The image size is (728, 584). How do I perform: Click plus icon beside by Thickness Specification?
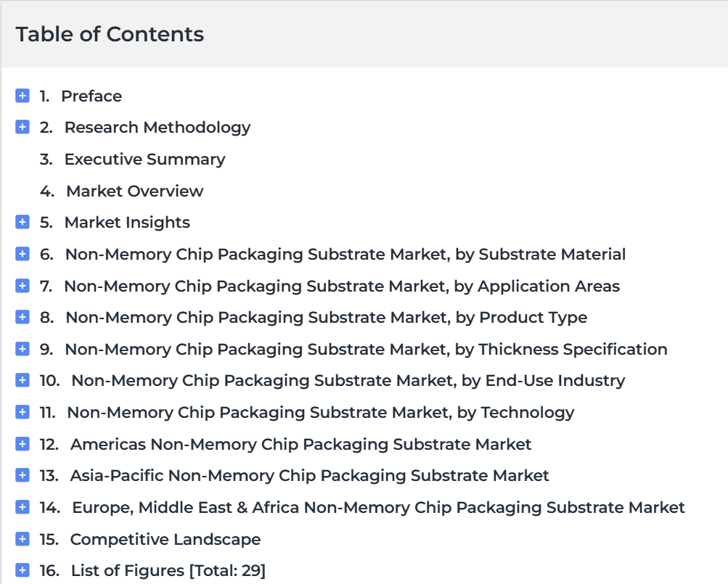23,349
